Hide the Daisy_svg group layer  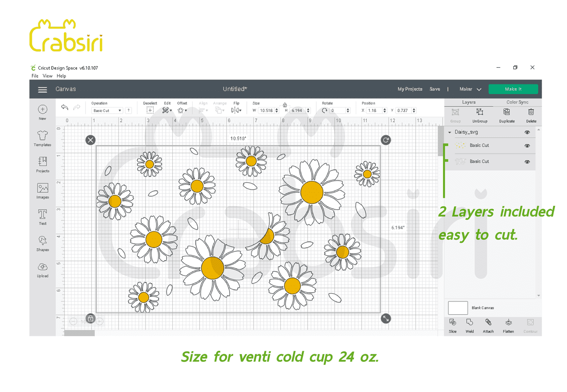(527, 132)
